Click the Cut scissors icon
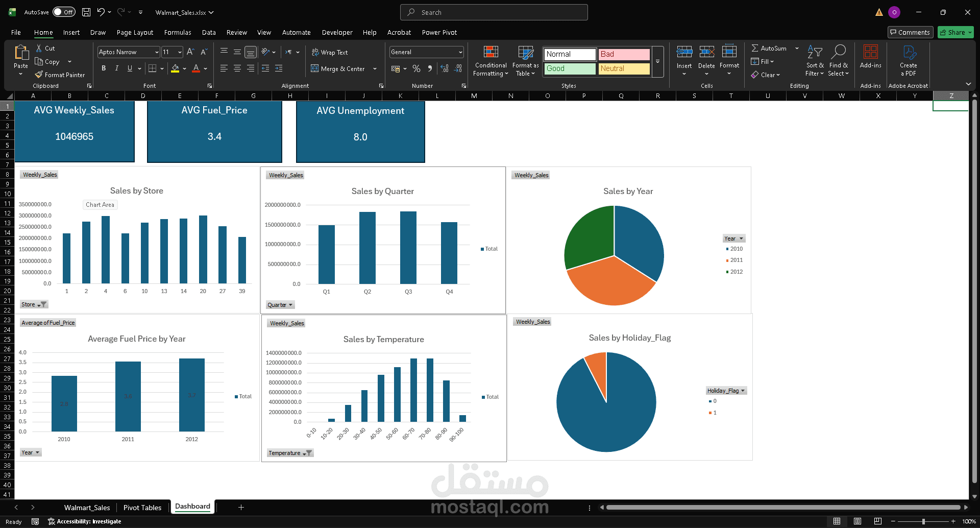Screen dimensions: 980x528 (x=39, y=48)
